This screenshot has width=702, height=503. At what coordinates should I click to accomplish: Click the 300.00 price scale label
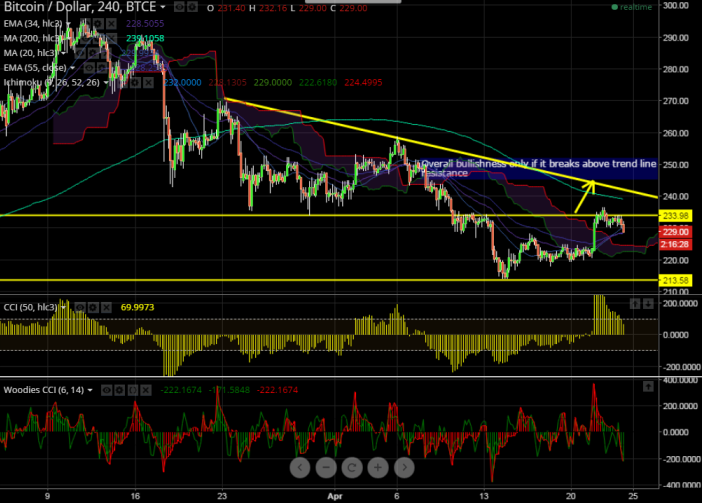(676, 5)
